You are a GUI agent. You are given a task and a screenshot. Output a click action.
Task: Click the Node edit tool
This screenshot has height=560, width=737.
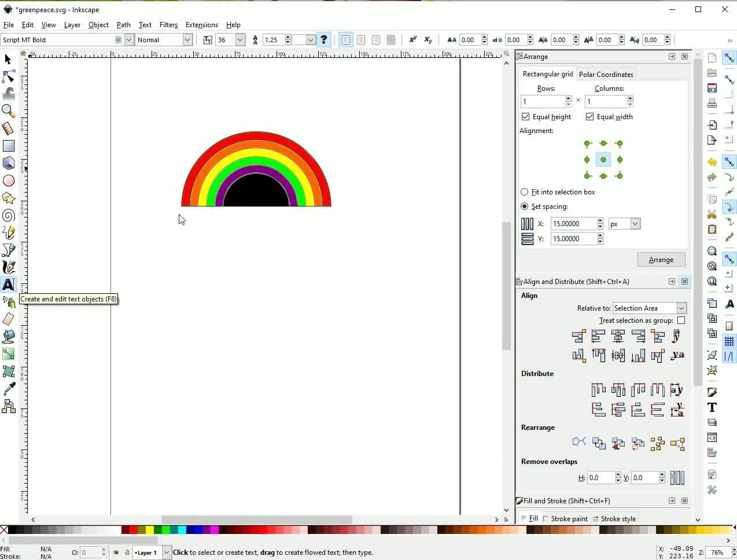click(x=9, y=76)
